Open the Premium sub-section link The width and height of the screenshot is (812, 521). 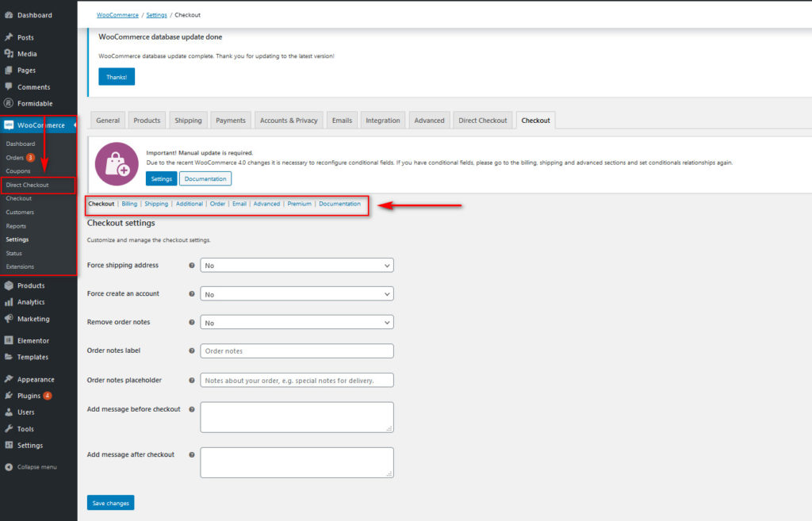299,204
